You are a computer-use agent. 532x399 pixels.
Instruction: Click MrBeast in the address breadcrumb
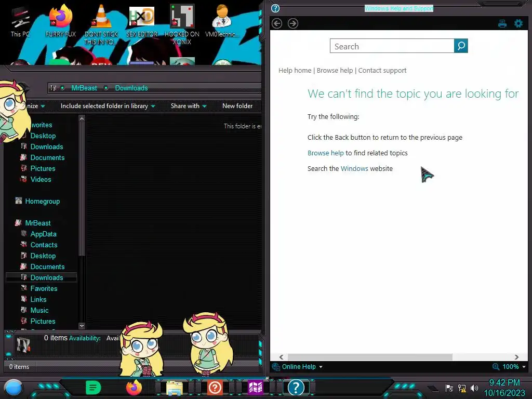(x=84, y=88)
